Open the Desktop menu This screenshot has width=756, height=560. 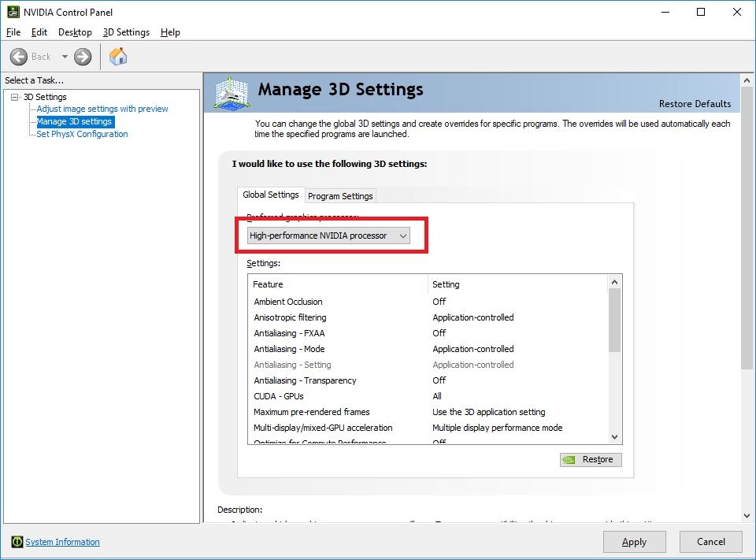click(75, 32)
